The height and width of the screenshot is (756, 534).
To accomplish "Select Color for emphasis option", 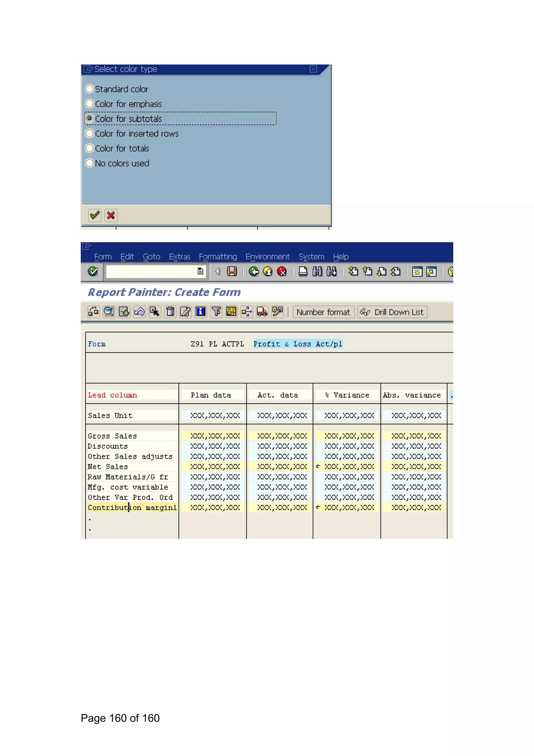I will [x=89, y=104].
